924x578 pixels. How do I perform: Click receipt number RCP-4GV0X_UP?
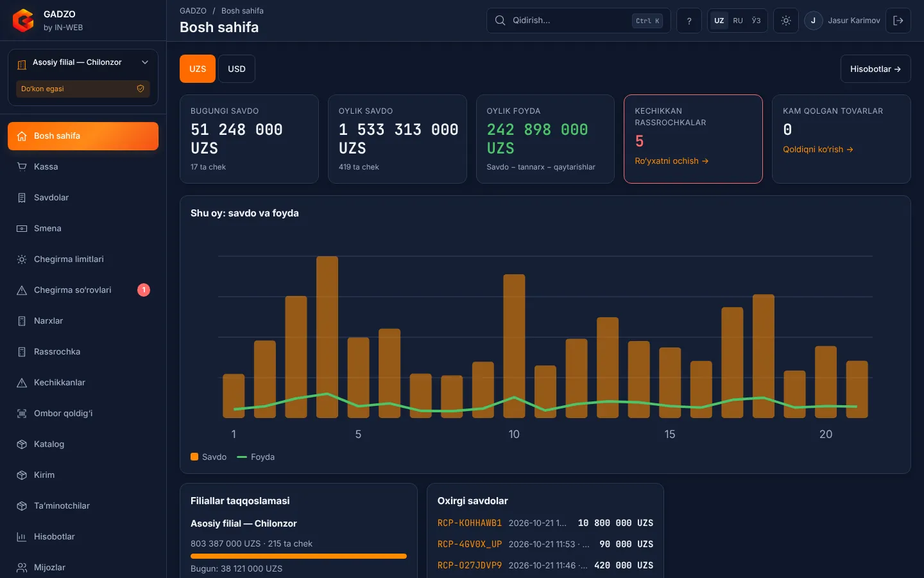pyautogui.click(x=470, y=544)
